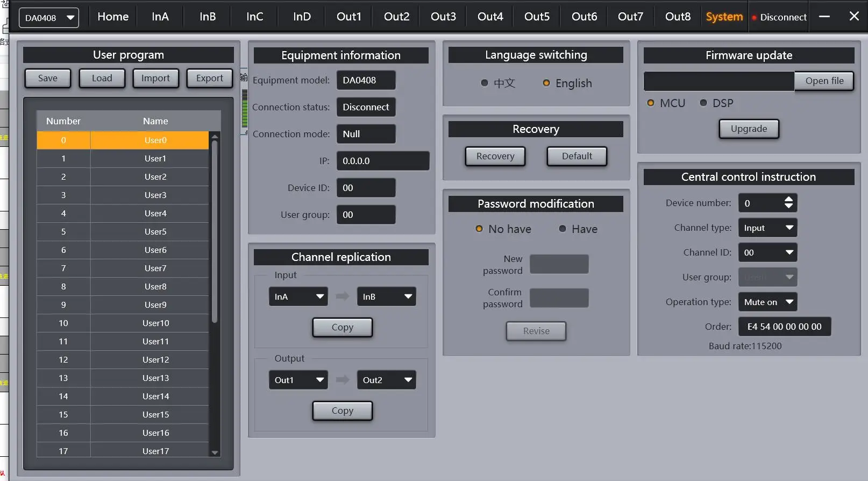This screenshot has height=481, width=868.
Task: Select the 中文 language option
Action: (485, 83)
